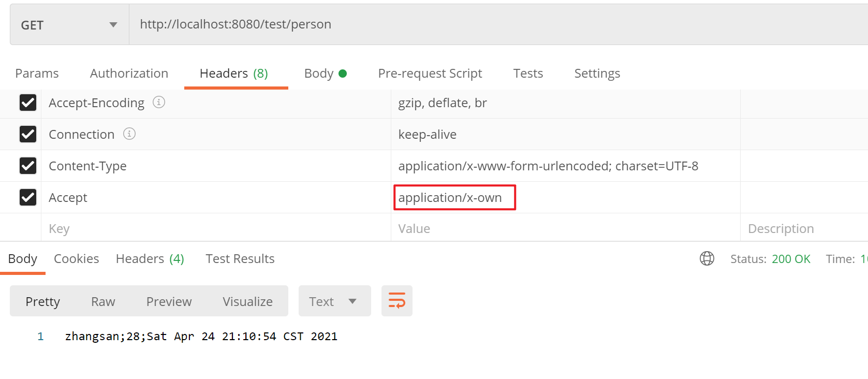
Task: Click the Accept-Encoding info icon
Action: click(x=159, y=103)
